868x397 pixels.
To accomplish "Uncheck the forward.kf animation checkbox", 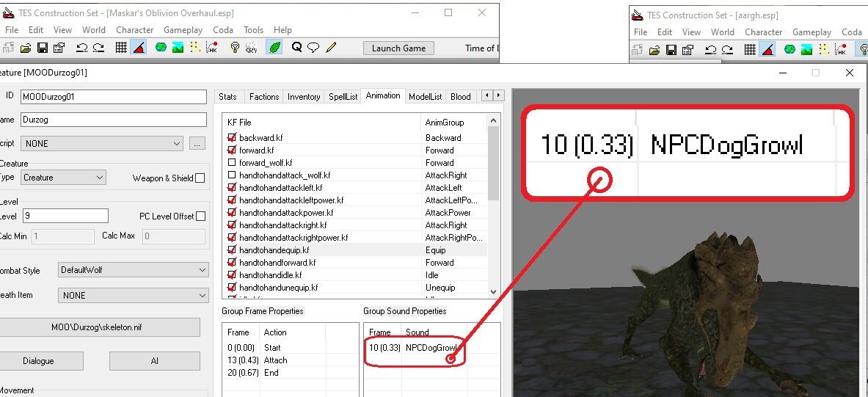I will (x=232, y=150).
